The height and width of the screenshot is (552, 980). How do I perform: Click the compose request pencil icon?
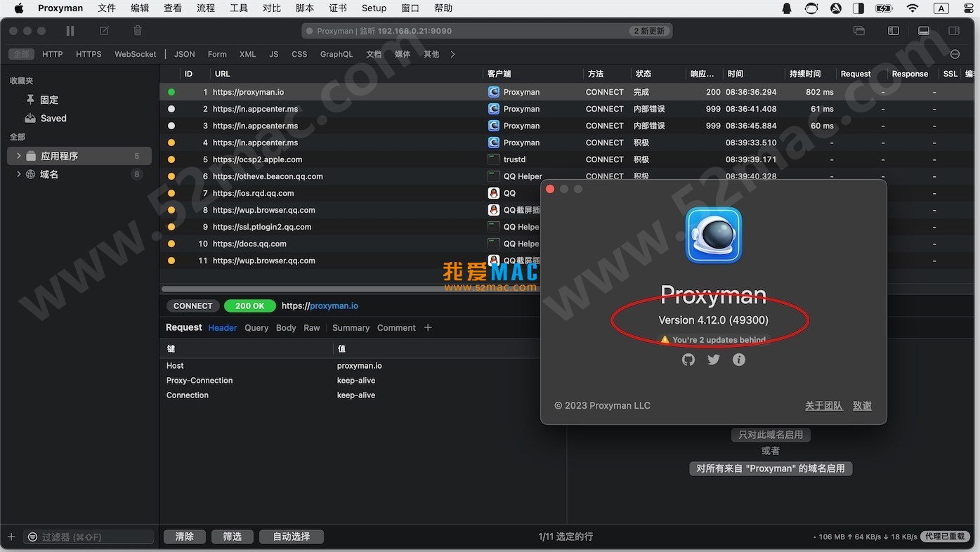pyautogui.click(x=104, y=31)
